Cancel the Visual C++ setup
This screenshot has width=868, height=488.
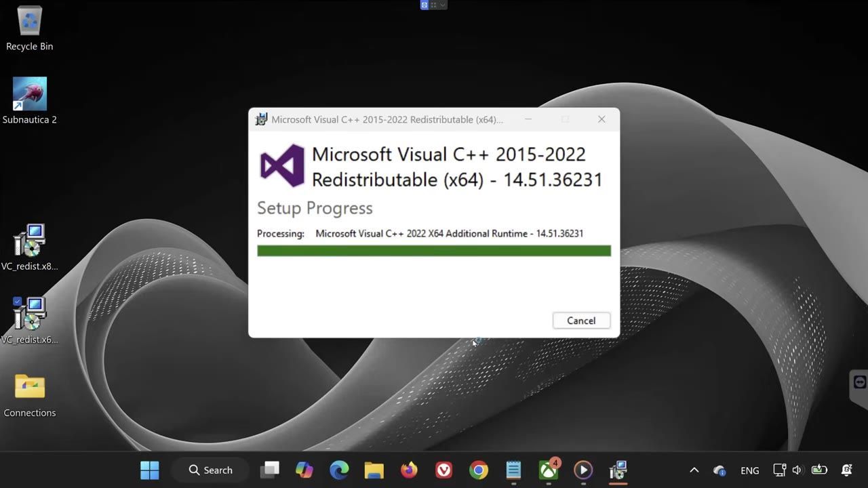click(581, 321)
